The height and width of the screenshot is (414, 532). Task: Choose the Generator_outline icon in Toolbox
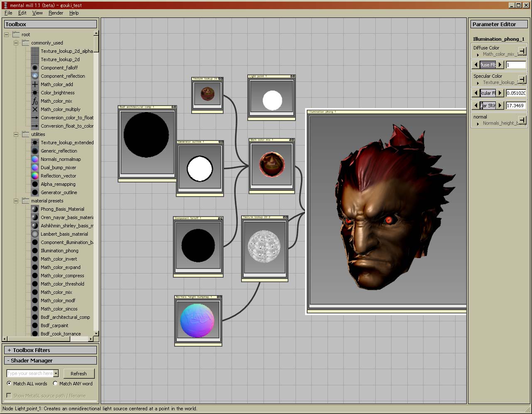[35, 192]
